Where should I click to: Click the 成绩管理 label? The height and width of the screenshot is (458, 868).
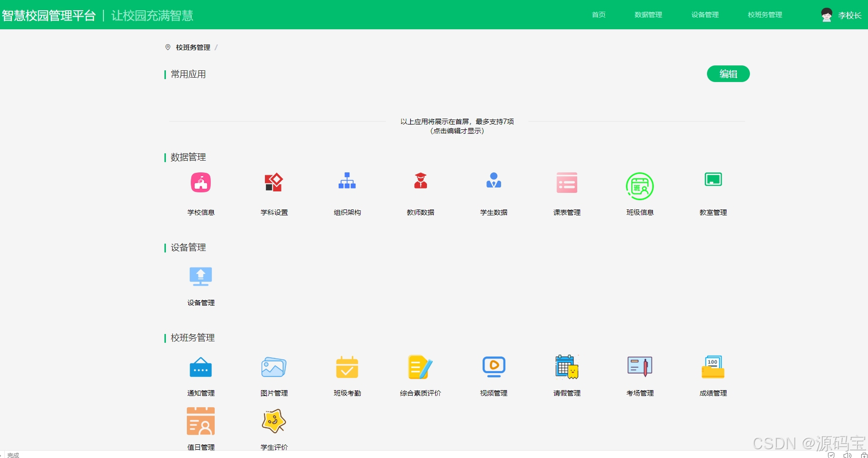tap(713, 393)
